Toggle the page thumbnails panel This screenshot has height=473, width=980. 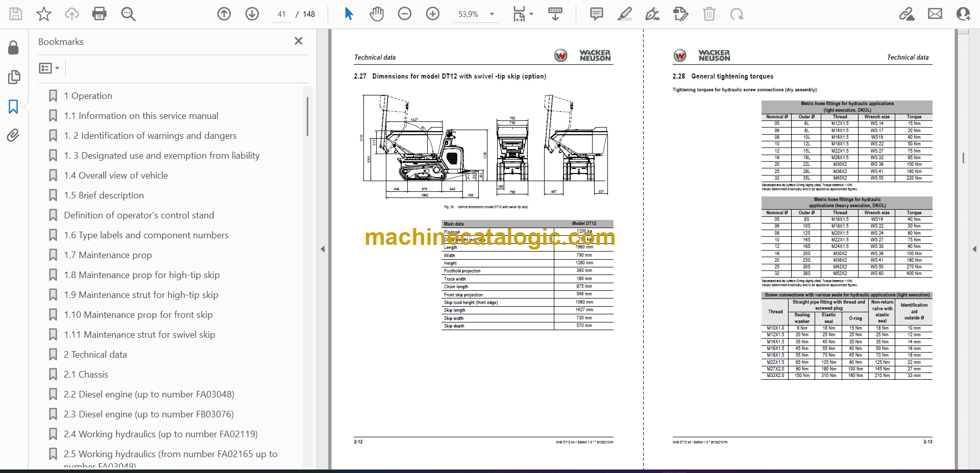(x=13, y=77)
